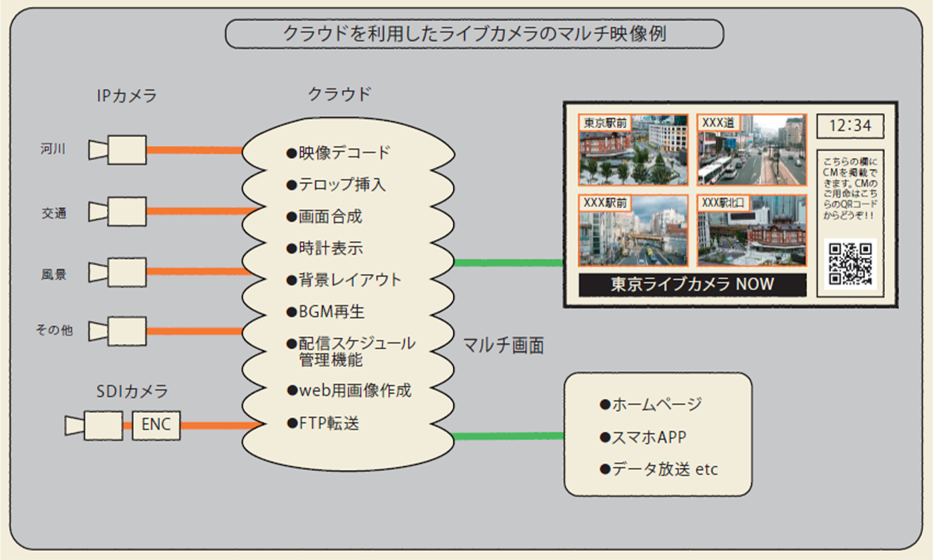
Task: Click the 時計表示 item
Action: 324,249
